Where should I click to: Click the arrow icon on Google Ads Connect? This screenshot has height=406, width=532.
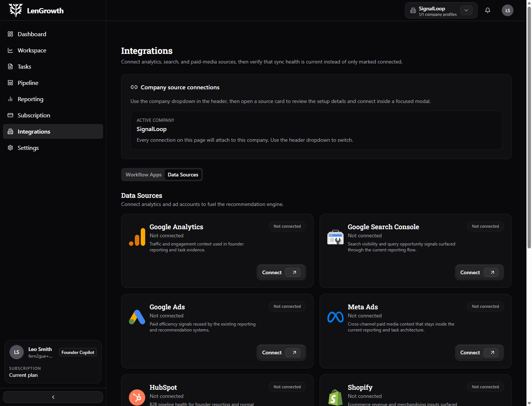pos(294,352)
